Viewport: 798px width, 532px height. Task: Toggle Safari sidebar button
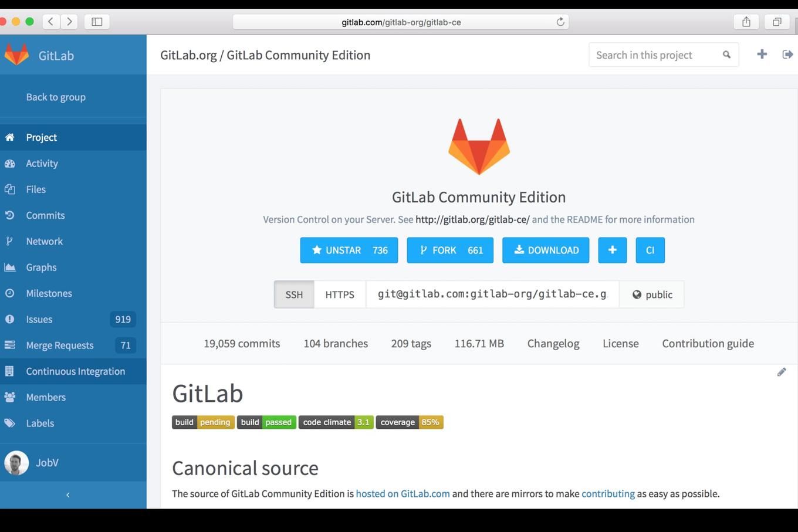pos(97,22)
